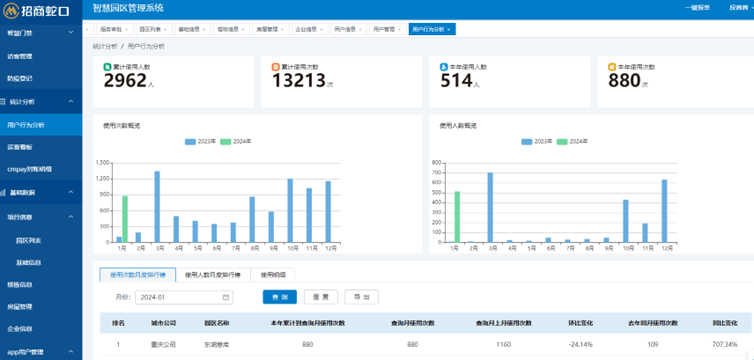Close the 企业信息 tab
The height and width of the screenshot is (360, 754).
coord(321,29)
